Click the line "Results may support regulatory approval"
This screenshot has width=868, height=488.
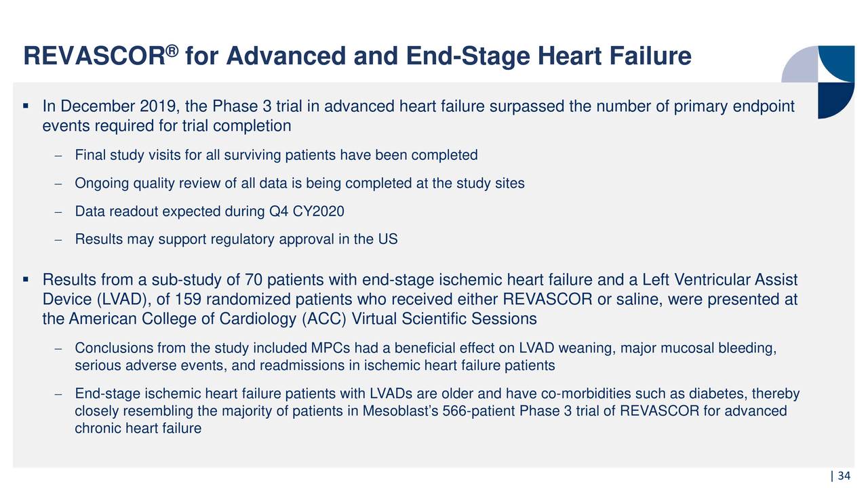click(x=236, y=240)
